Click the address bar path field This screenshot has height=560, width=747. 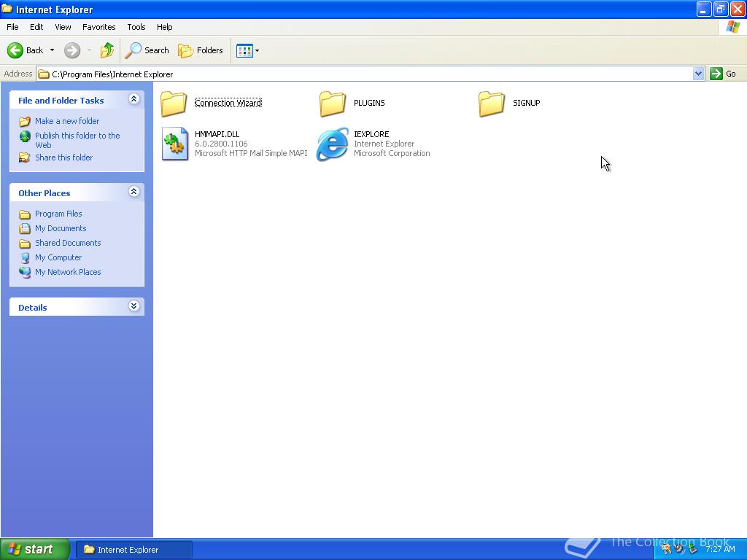click(x=365, y=74)
